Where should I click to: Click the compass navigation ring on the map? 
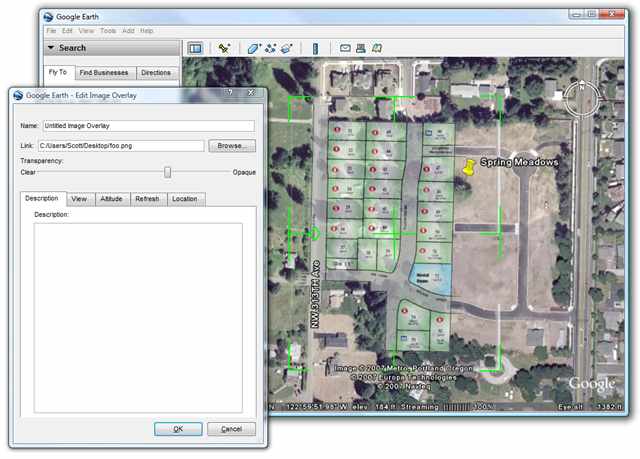(582, 99)
